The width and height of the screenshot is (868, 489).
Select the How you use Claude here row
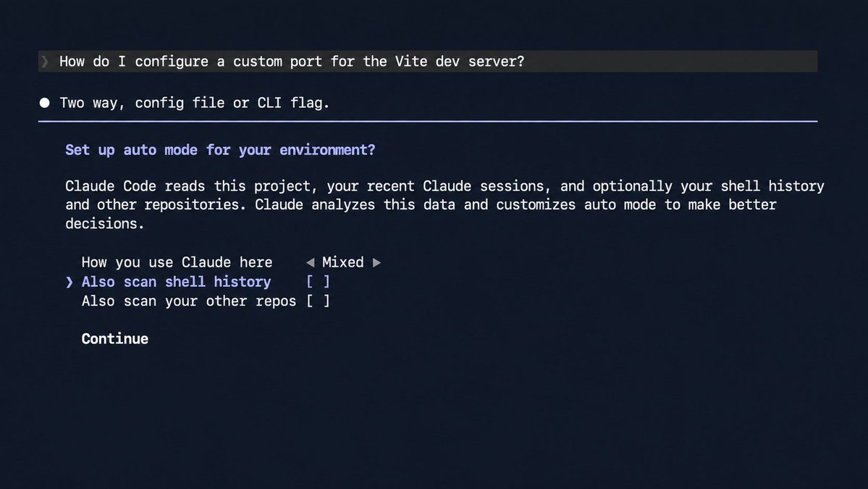[x=231, y=262]
